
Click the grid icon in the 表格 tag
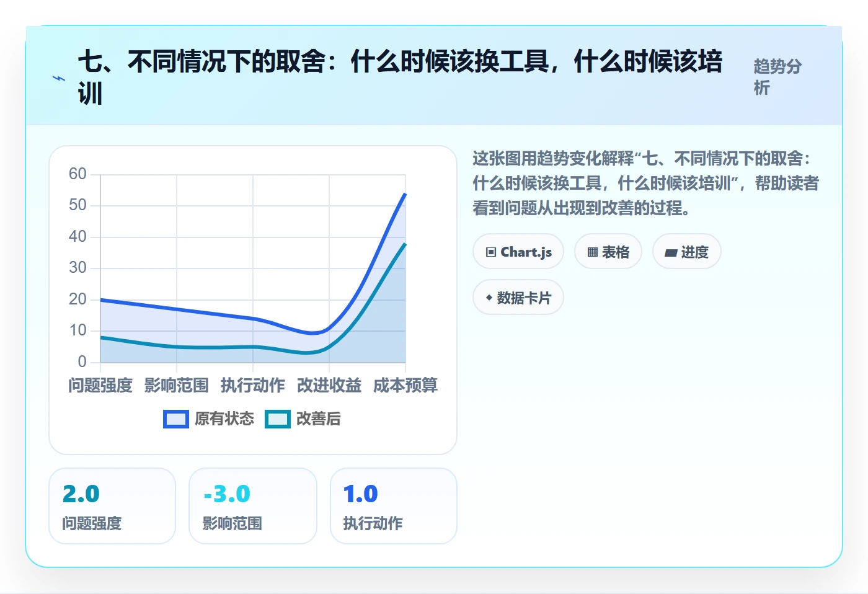click(593, 252)
